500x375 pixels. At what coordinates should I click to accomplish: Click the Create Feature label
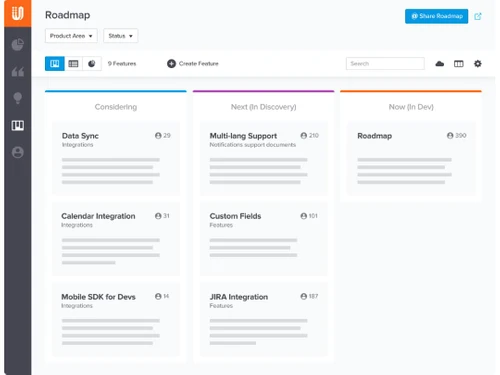click(x=199, y=64)
